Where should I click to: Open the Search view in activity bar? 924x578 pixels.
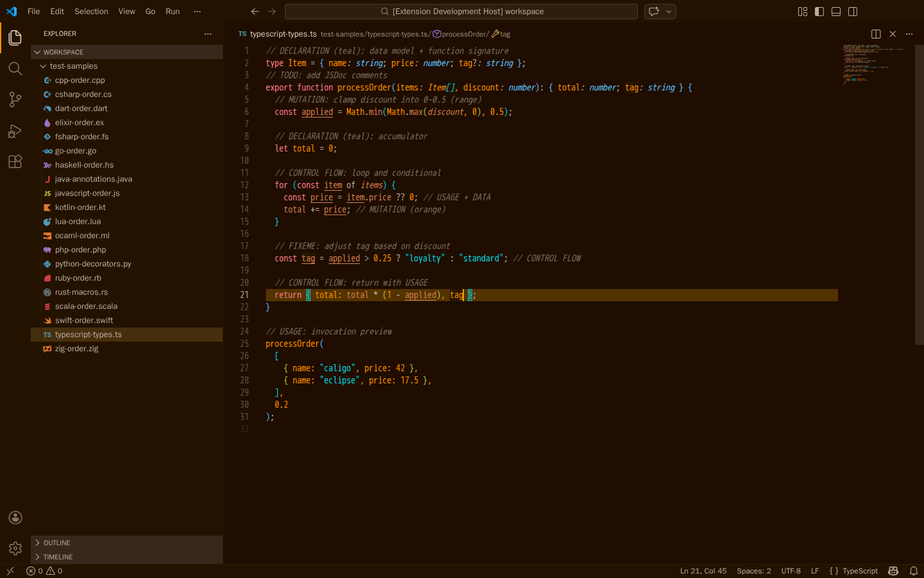(15, 69)
